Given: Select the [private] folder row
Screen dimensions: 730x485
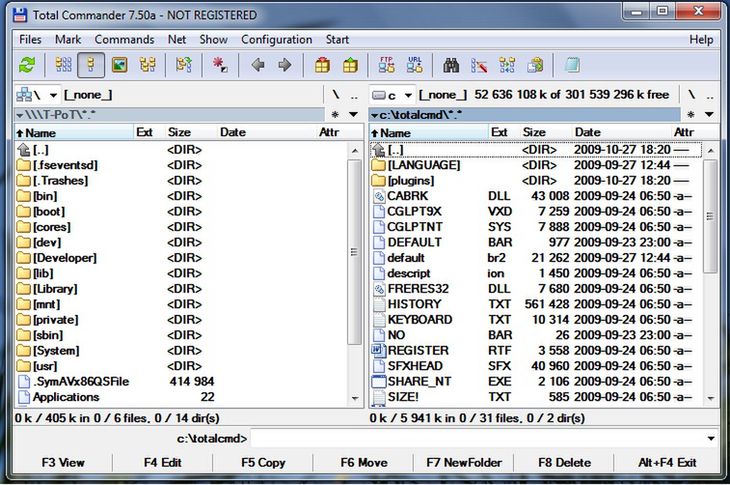Looking at the screenshot, I should click(x=182, y=320).
